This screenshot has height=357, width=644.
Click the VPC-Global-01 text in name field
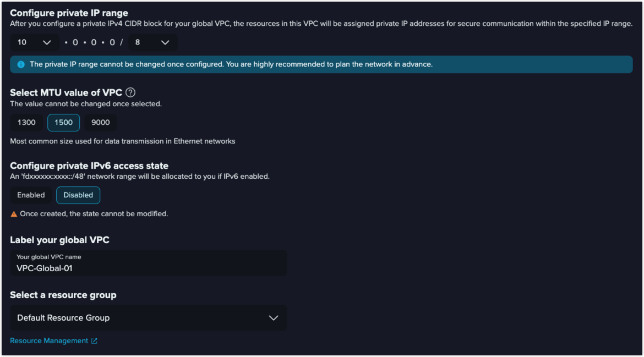pos(45,268)
